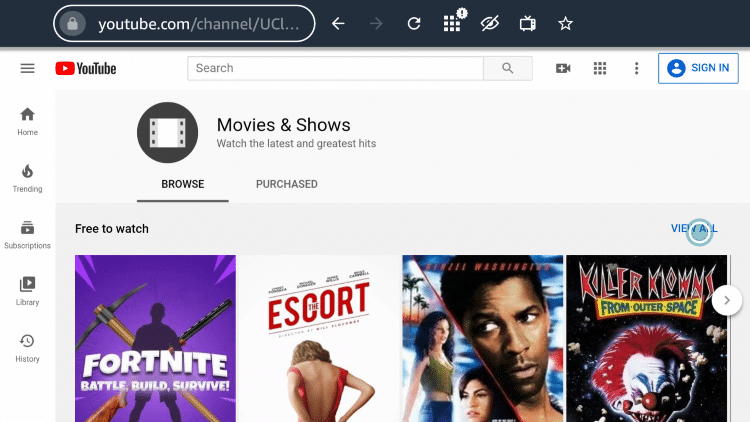Click the SIGN IN button
The height and width of the screenshot is (422, 750).
pos(698,68)
